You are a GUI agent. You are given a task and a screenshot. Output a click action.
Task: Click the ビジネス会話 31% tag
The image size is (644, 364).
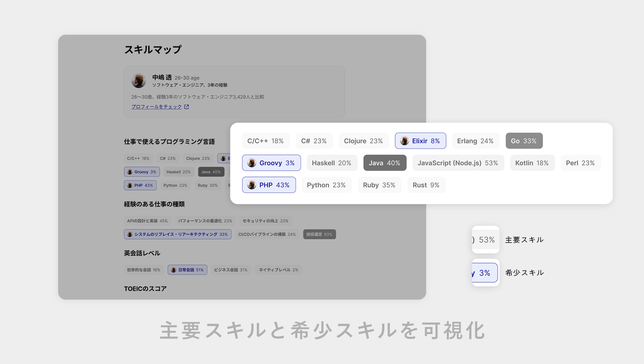coord(231,270)
